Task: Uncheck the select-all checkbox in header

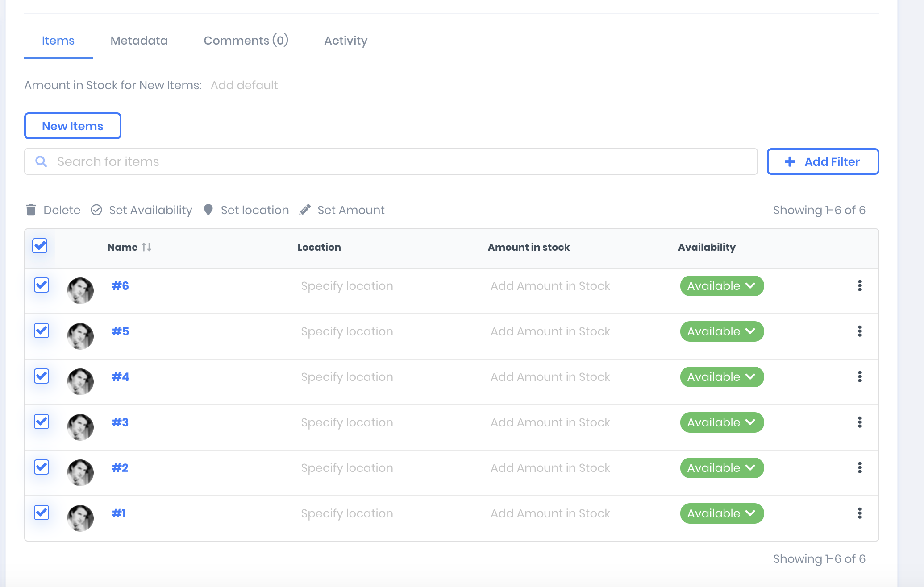Action: coord(40,246)
